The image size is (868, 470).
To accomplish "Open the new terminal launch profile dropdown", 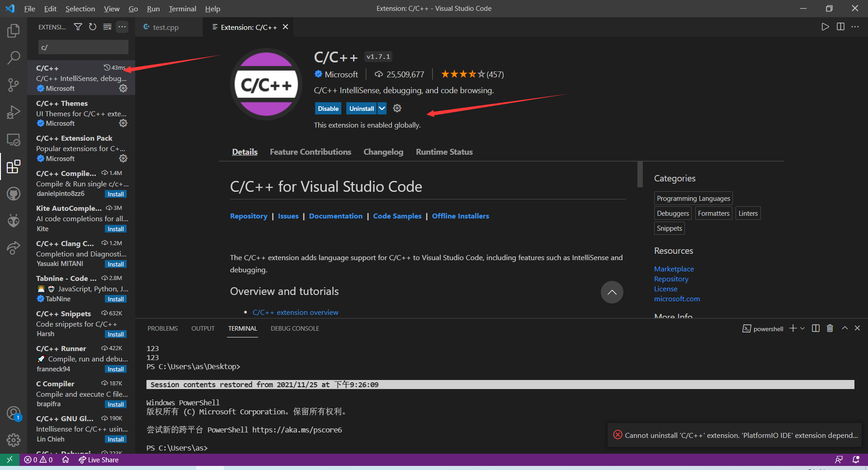I will [802, 328].
